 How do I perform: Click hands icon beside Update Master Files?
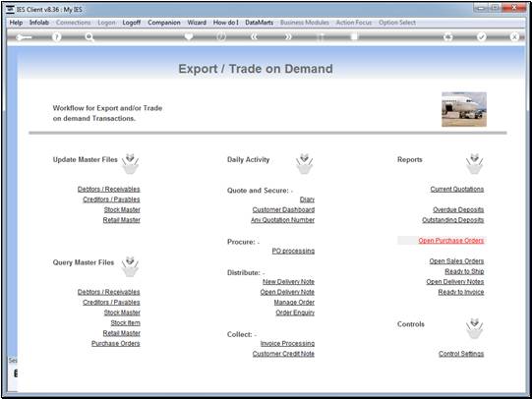coord(130,164)
